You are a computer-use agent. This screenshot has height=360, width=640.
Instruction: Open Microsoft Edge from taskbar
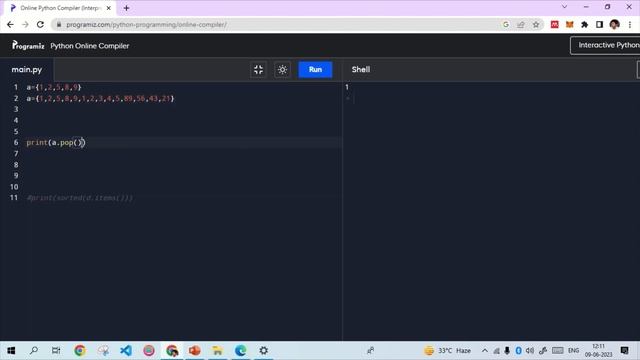tap(240, 351)
